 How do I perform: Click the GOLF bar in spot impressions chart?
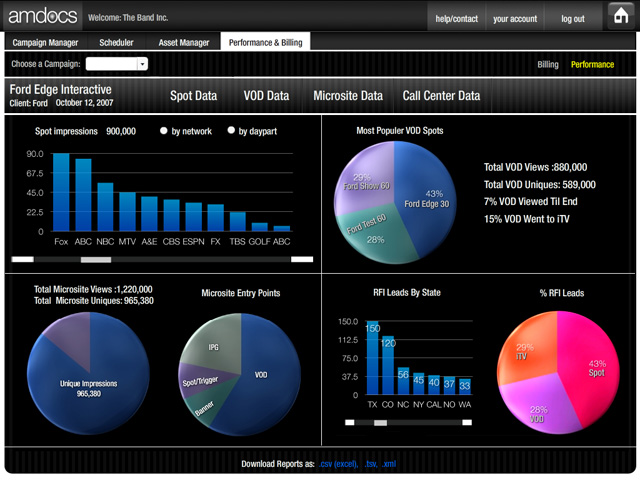(x=260, y=227)
